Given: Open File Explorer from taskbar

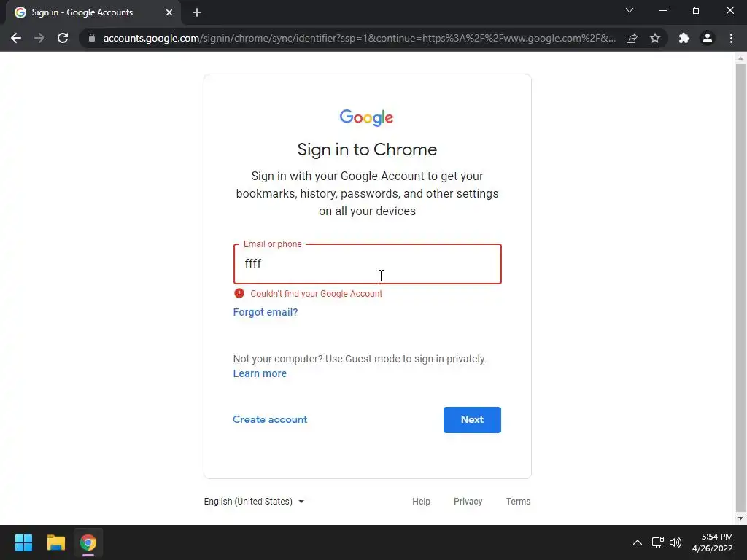Looking at the screenshot, I should [55, 542].
